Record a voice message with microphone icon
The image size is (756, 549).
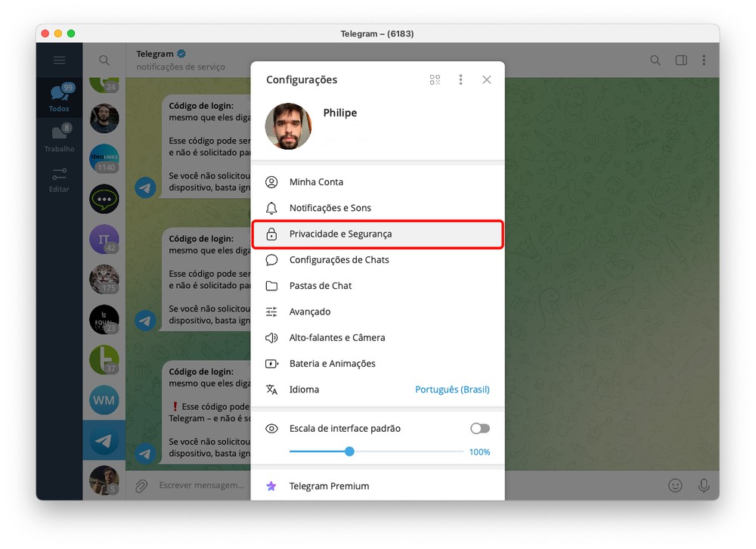(704, 485)
